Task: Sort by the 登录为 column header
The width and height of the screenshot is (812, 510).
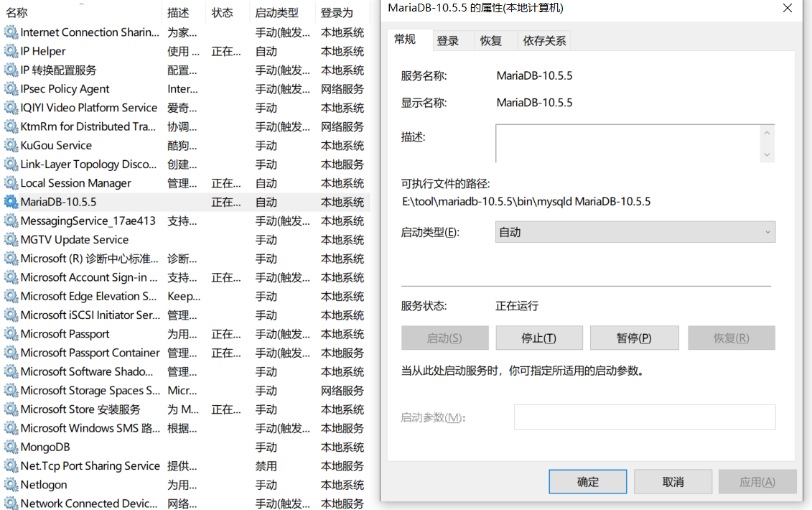Action: 342,12
